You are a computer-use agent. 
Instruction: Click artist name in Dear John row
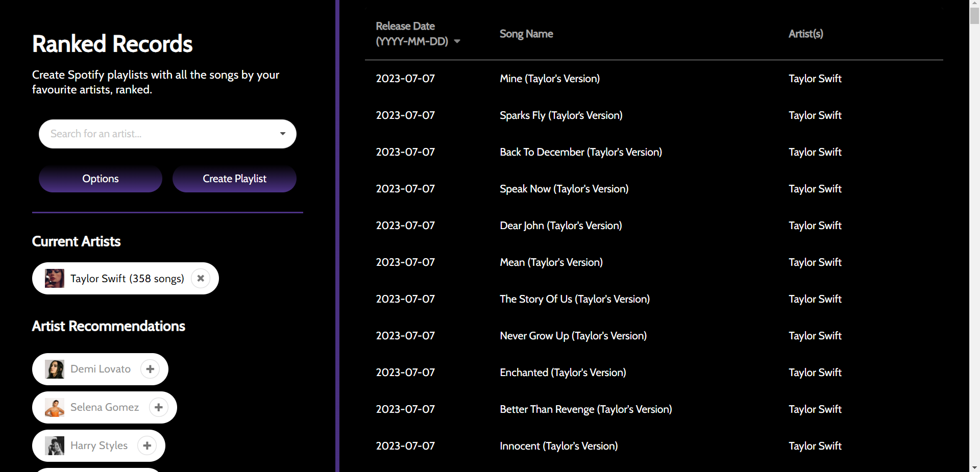pos(815,226)
